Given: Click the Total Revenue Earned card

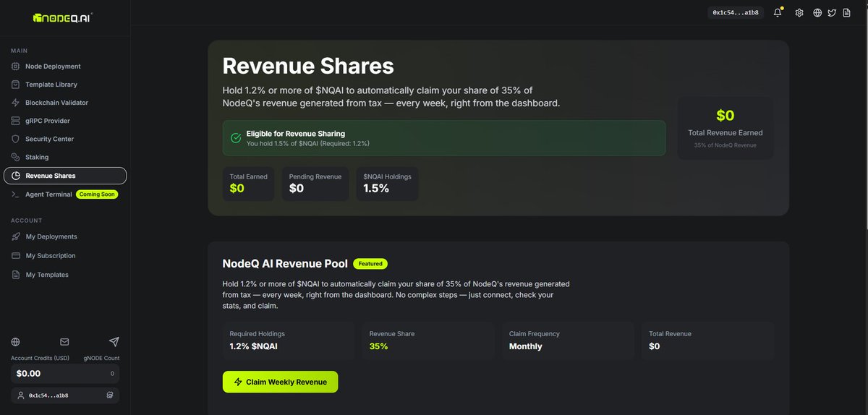Looking at the screenshot, I should [x=725, y=127].
